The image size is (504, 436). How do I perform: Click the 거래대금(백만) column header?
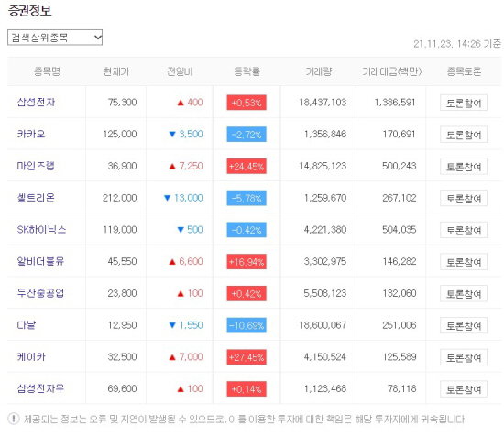point(392,71)
